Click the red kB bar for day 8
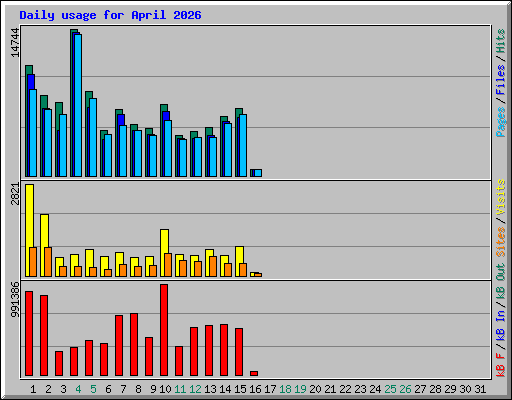Image resolution: width=512 pixels, height=400 pixels. pyautogui.click(x=134, y=345)
